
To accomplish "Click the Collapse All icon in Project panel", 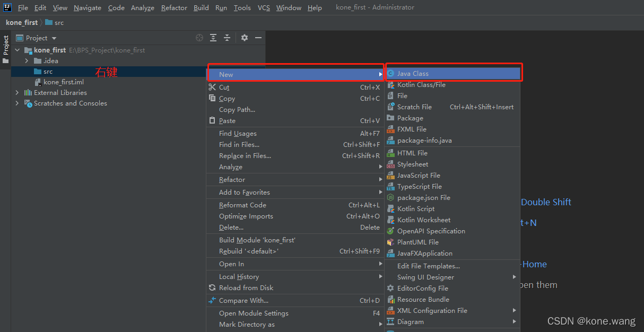I will [x=227, y=38].
